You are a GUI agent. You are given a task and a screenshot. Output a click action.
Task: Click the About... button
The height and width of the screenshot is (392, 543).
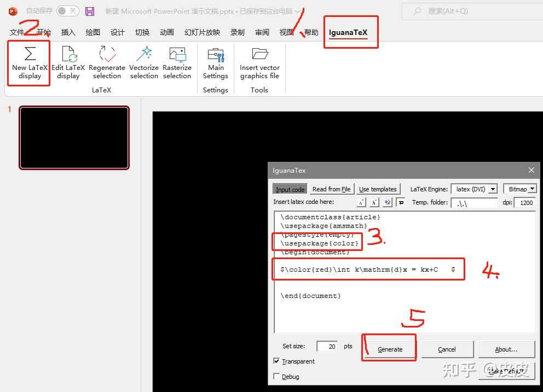click(506, 349)
